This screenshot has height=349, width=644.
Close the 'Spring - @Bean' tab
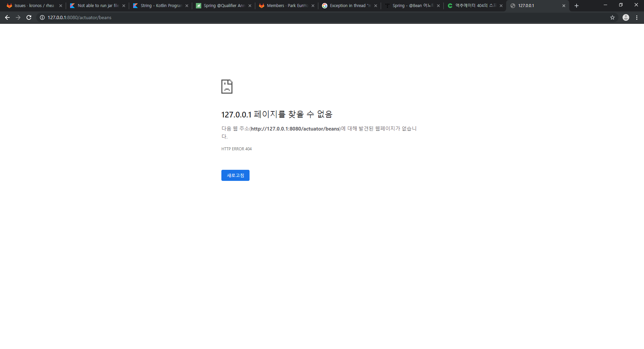coord(438,6)
